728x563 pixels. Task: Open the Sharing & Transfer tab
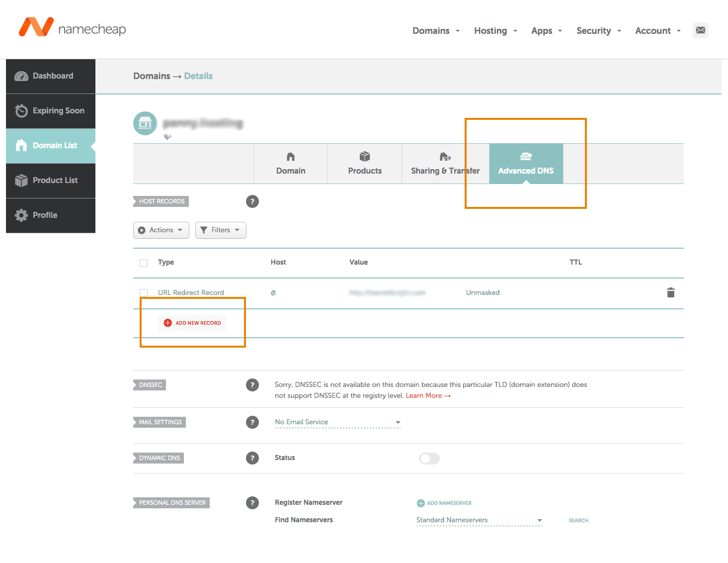pos(445,164)
